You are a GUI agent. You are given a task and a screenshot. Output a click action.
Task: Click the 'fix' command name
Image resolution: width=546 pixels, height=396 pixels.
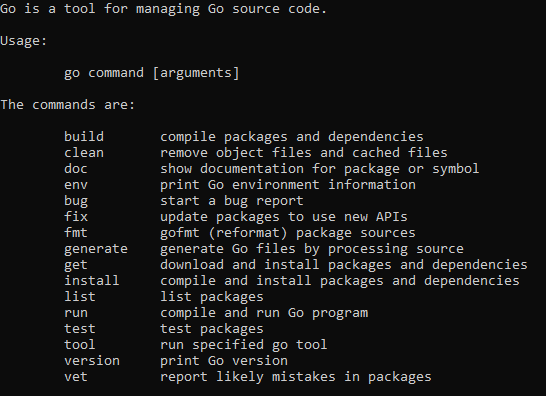(x=76, y=217)
